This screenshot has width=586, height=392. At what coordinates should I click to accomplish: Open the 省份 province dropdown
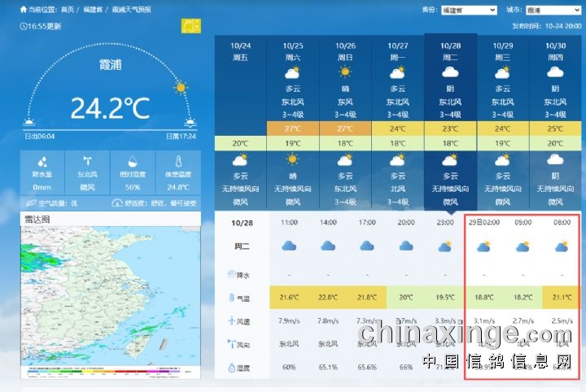pyautogui.click(x=469, y=11)
